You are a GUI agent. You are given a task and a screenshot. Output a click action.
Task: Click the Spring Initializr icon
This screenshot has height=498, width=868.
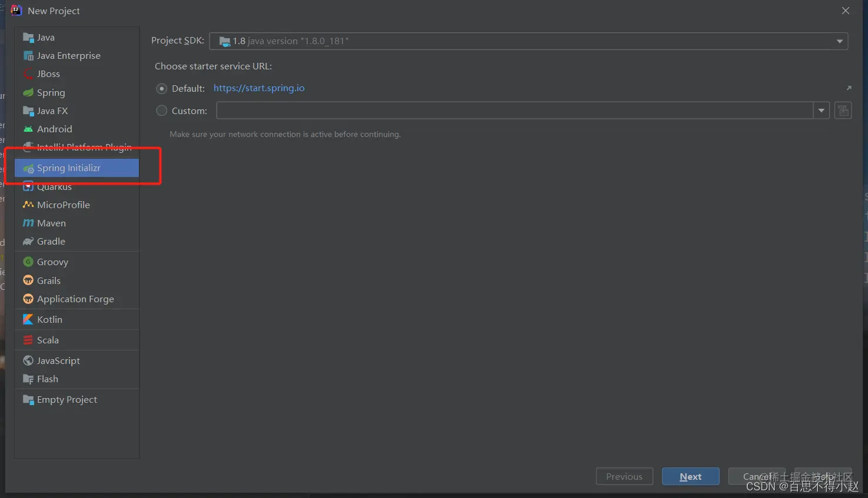28,168
